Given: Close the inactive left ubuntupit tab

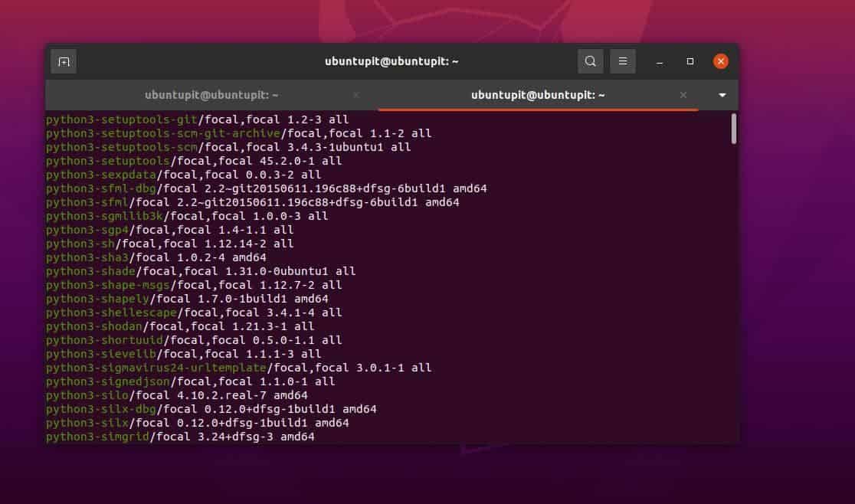Looking at the screenshot, I should pos(356,95).
